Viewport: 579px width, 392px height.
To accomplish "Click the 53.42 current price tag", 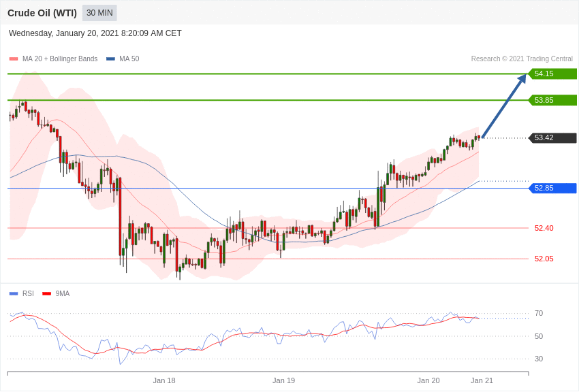I will 553,138.
